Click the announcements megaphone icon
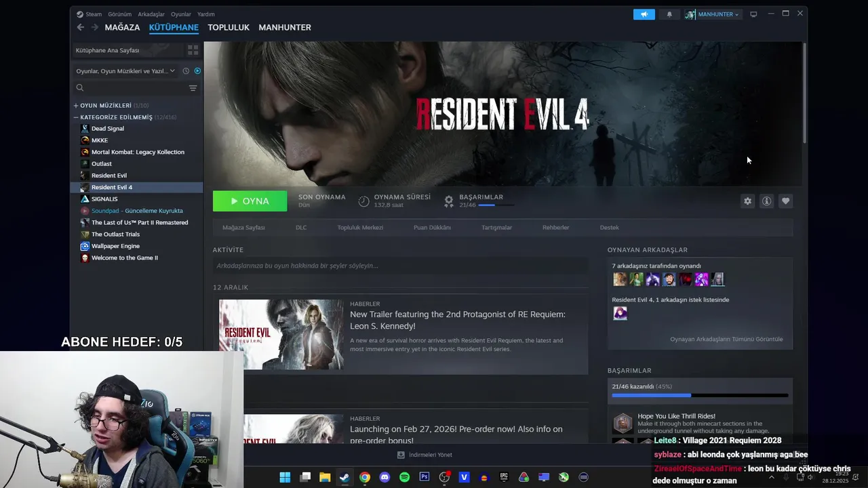The height and width of the screenshot is (488, 868). (644, 14)
